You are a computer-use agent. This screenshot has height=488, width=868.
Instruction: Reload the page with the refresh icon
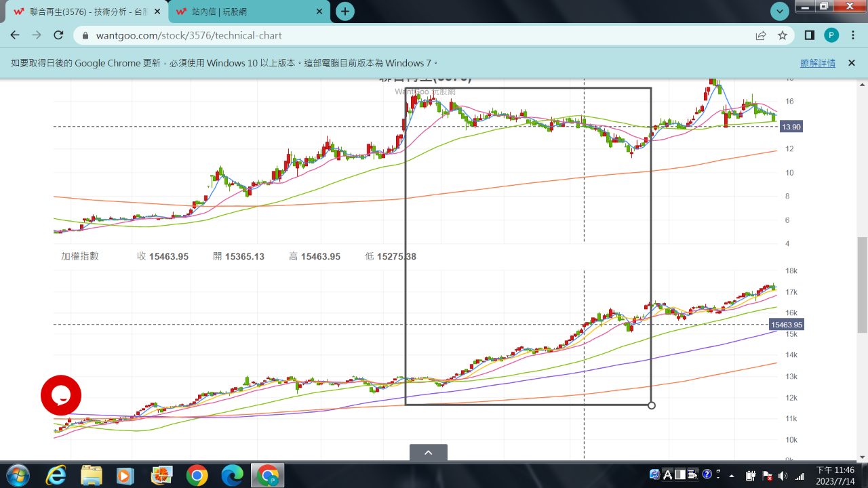[x=58, y=35]
